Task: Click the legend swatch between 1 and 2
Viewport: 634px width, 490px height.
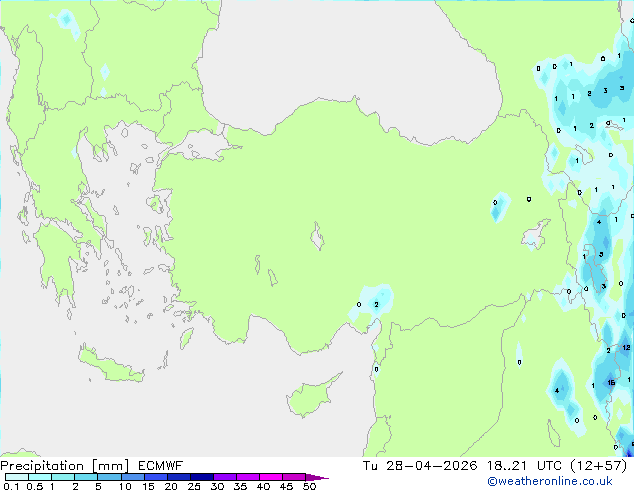Action: pos(63,477)
